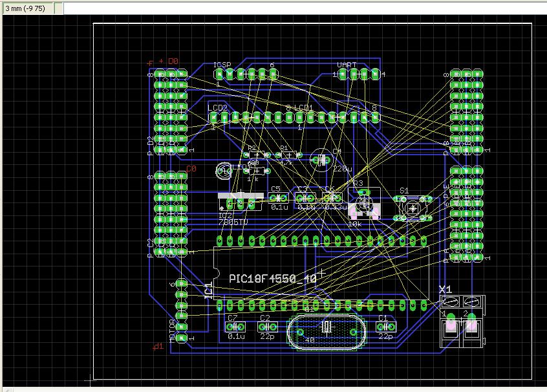Click the command line input field

[x=305, y=8]
